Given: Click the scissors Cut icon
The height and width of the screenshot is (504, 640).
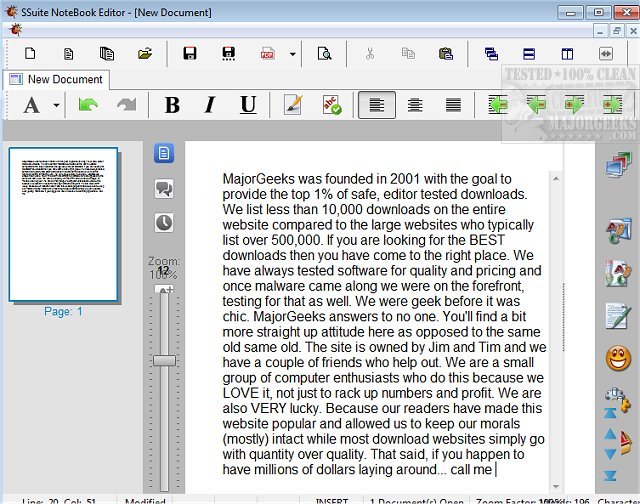Looking at the screenshot, I should tap(370, 53).
